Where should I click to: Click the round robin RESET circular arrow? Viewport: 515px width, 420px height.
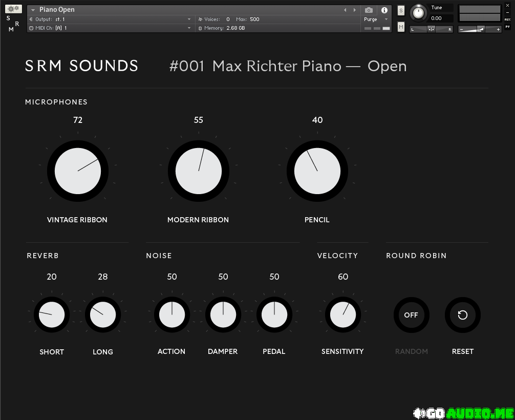pos(462,315)
